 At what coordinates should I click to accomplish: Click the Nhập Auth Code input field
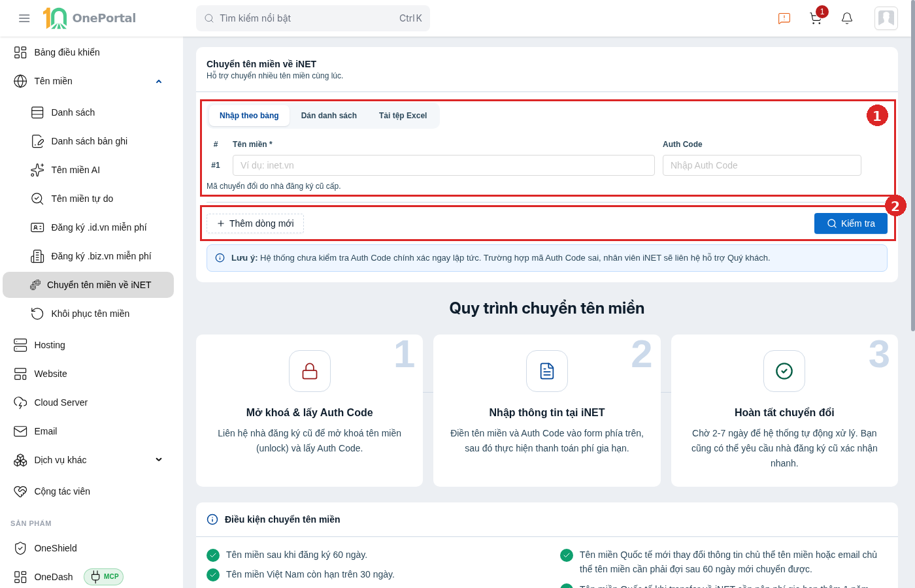(762, 165)
